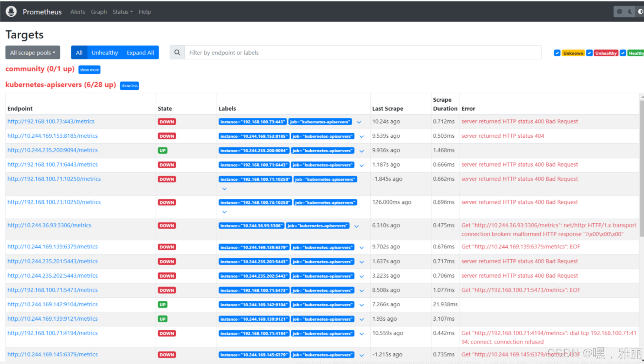The height and width of the screenshot is (364, 644).
Task: Select the auto contrast theme icon
Action: 640,11
